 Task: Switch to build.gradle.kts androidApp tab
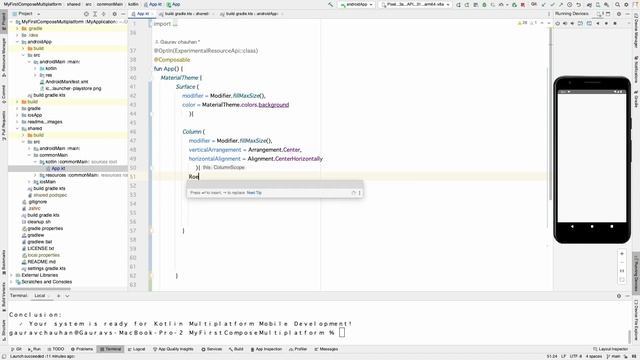pyautogui.click(x=251, y=13)
